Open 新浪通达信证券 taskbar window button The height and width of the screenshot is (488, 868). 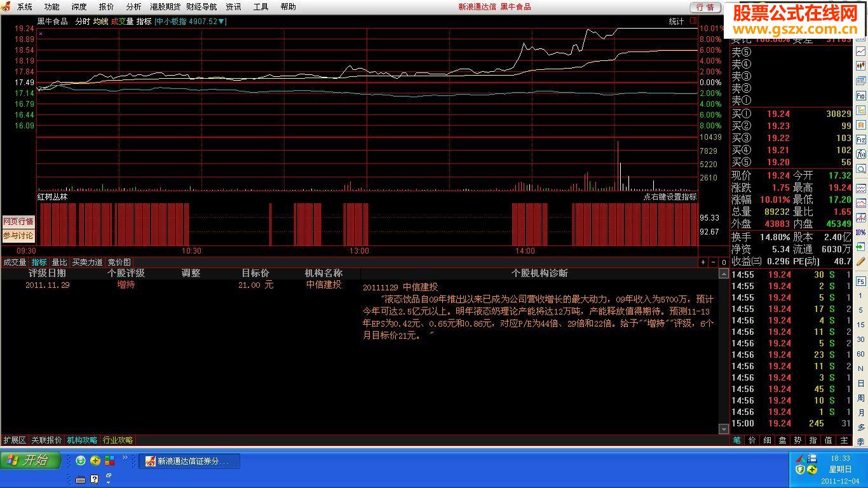189,461
